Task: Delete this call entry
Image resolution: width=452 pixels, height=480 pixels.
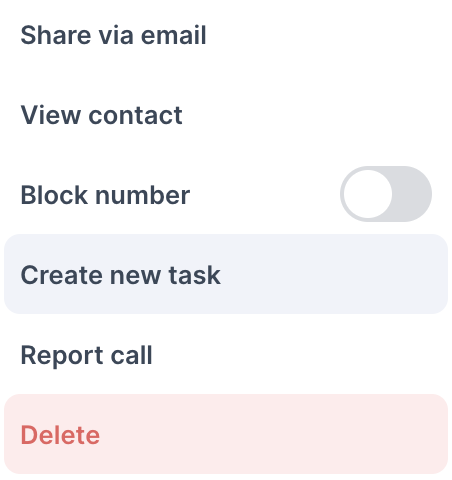Action: (x=226, y=434)
